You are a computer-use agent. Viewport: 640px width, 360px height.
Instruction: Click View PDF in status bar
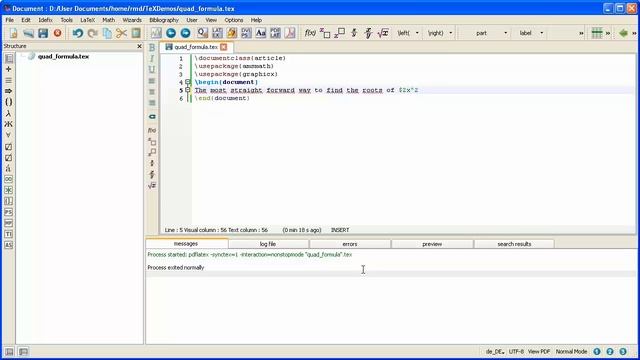[539, 352]
